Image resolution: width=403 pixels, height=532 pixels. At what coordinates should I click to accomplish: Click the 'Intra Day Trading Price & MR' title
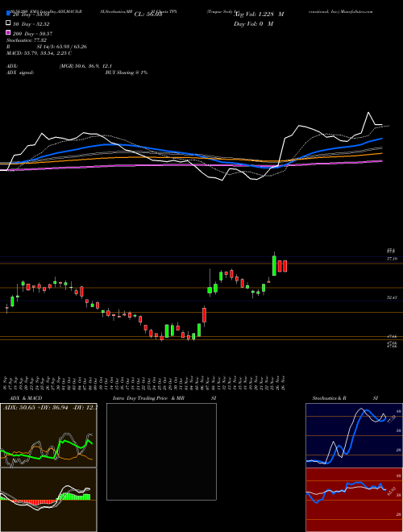(x=148, y=398)
